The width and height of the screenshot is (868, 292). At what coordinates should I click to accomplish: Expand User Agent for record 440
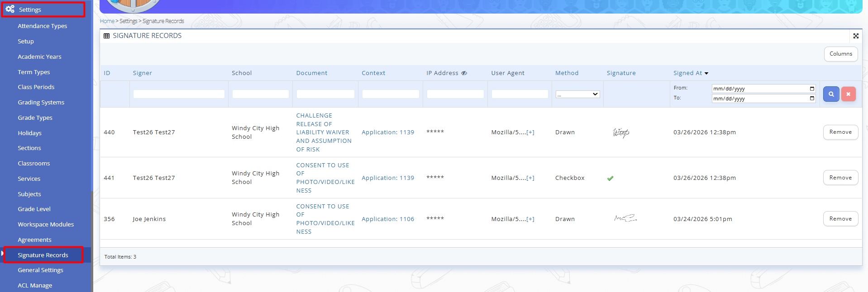(x=530, y=132)
